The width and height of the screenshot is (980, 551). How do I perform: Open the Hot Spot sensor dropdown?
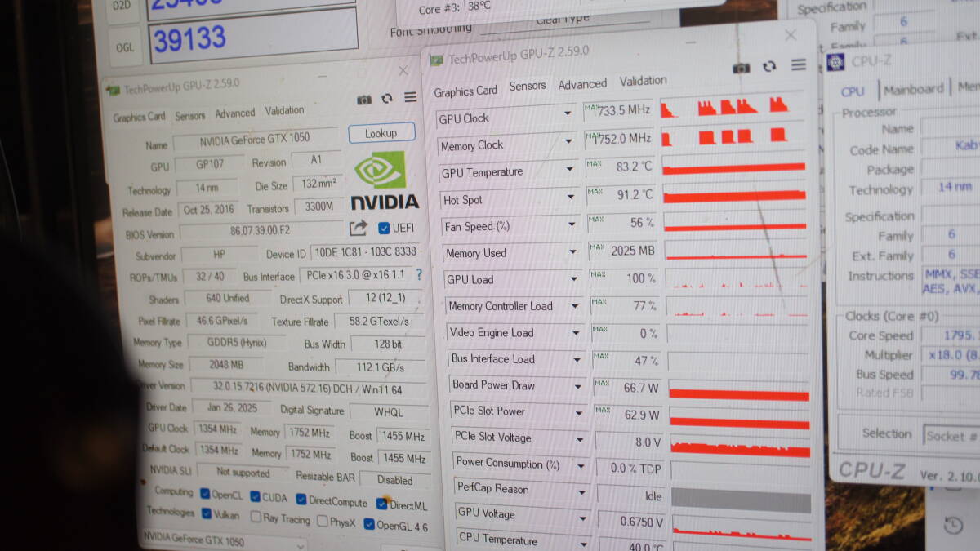click(x=570, y=196)
